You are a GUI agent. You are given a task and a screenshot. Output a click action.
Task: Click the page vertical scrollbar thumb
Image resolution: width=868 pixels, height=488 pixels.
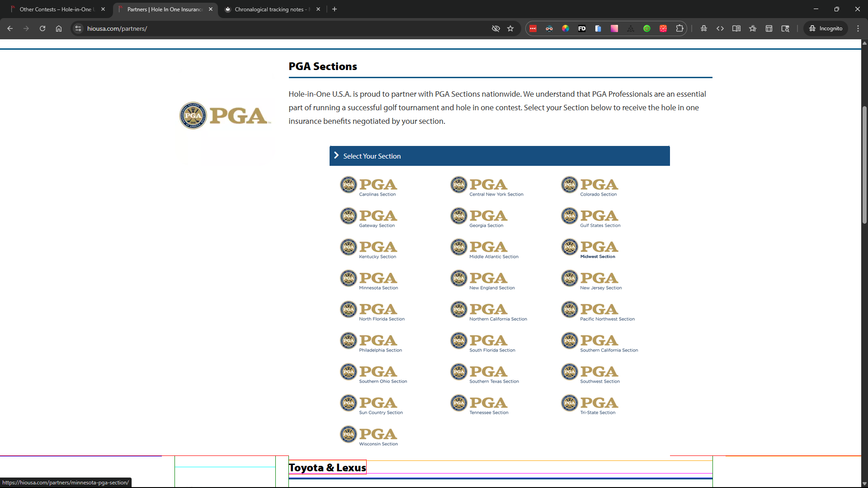pos(864,165)
